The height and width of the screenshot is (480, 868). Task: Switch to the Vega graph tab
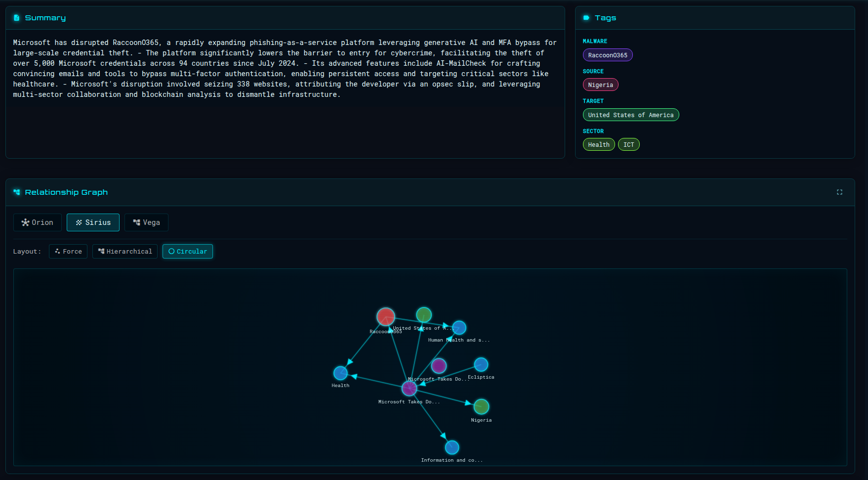pos(146,222)
